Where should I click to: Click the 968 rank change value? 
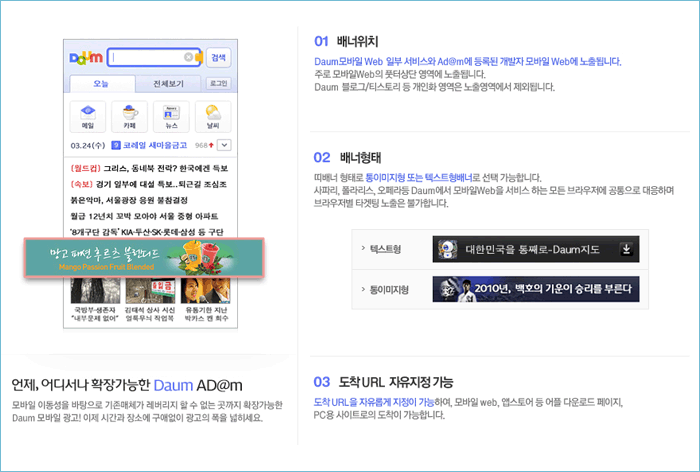(x=204, y=145)
